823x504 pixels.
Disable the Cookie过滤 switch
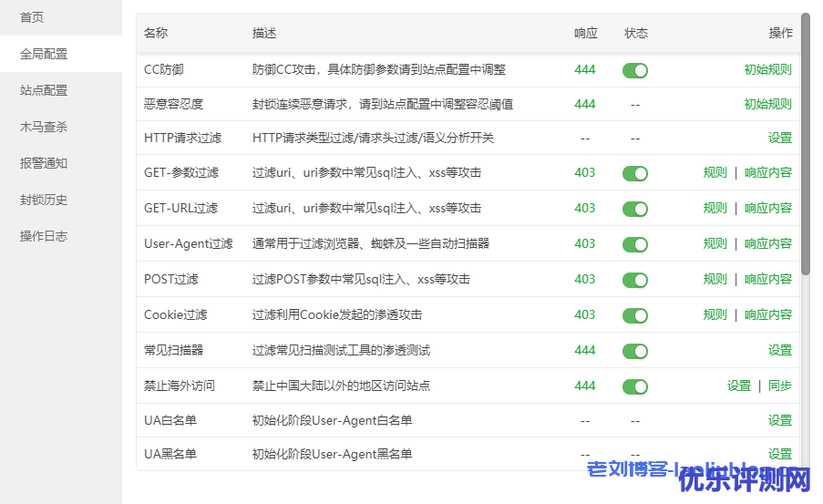click(x=634, y=315)
